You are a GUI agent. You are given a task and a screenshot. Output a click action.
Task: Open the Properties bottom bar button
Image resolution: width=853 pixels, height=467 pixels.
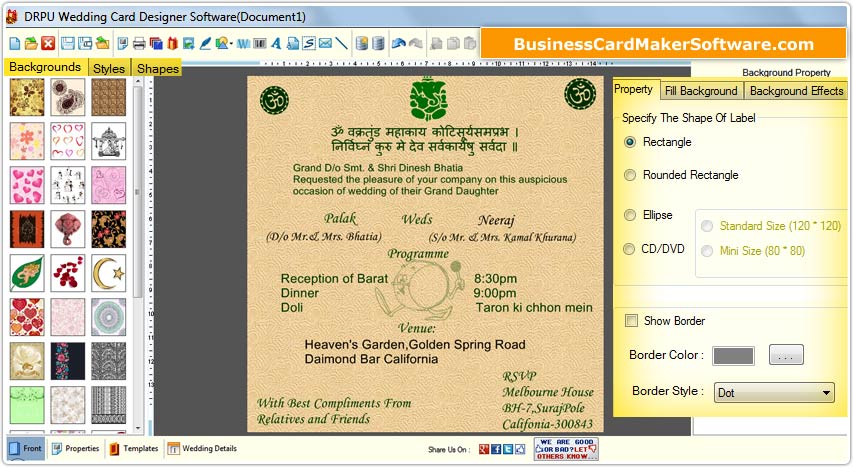[76, 448]
